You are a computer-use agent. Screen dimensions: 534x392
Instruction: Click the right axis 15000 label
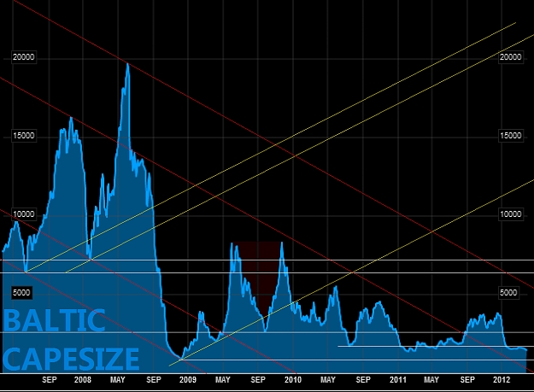coord(510,136)
